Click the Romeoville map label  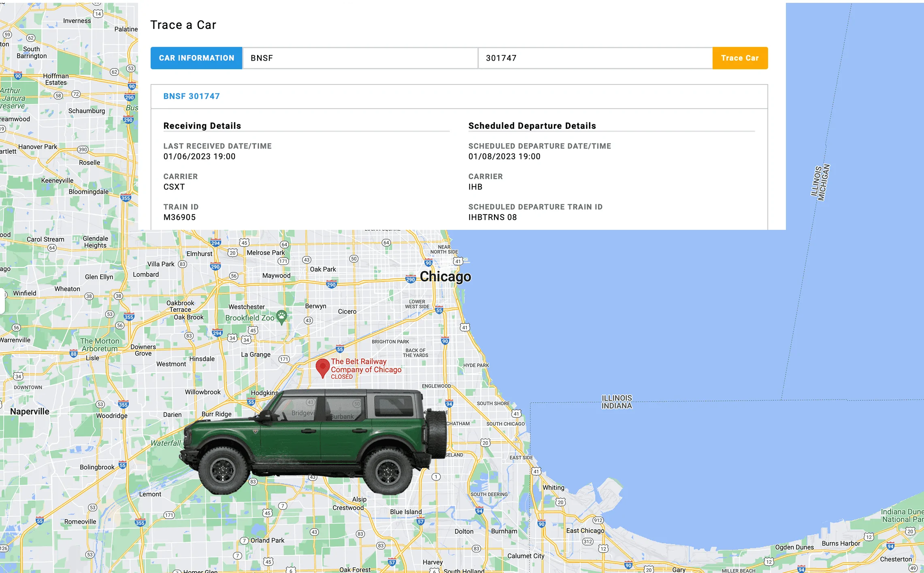pyautogui.click(x=80, y=522)
